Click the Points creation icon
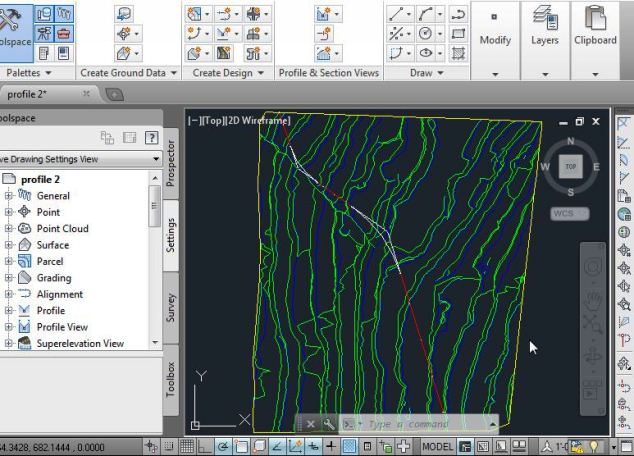Screen dimensions: 634x456 point(123,34)
